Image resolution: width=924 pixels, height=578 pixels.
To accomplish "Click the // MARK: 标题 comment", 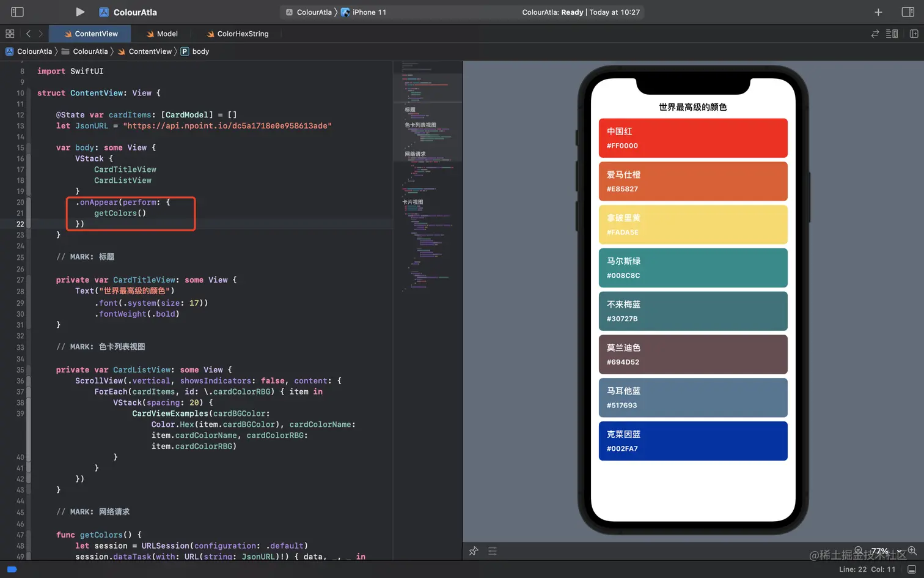I will pyautogui.click(x=85, y=257).
